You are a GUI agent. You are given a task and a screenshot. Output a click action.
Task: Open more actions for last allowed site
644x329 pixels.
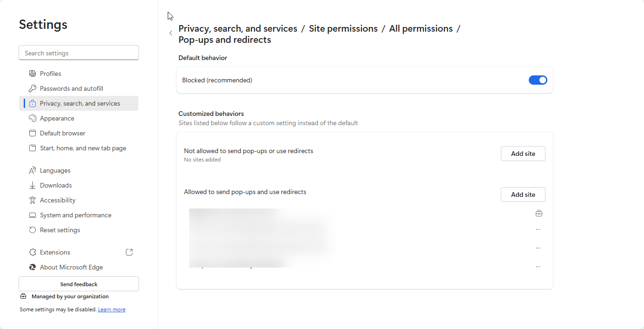[538, 267]
